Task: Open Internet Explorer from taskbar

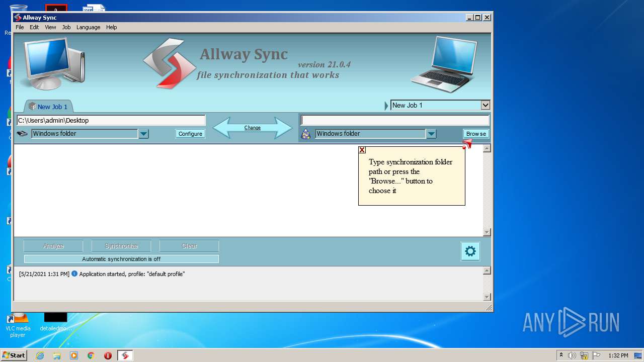Action: [40, 355]
